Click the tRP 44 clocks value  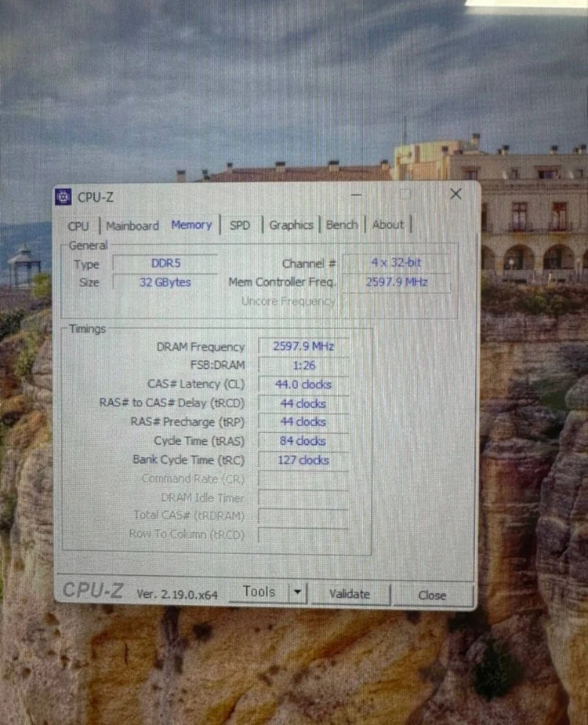[x=303, y=421]
